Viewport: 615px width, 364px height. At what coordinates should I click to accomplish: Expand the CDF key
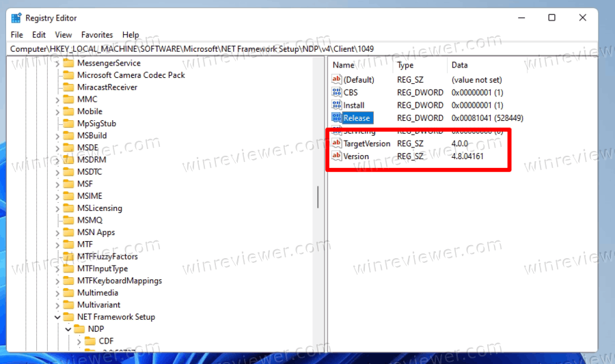(x=79, y=341)
